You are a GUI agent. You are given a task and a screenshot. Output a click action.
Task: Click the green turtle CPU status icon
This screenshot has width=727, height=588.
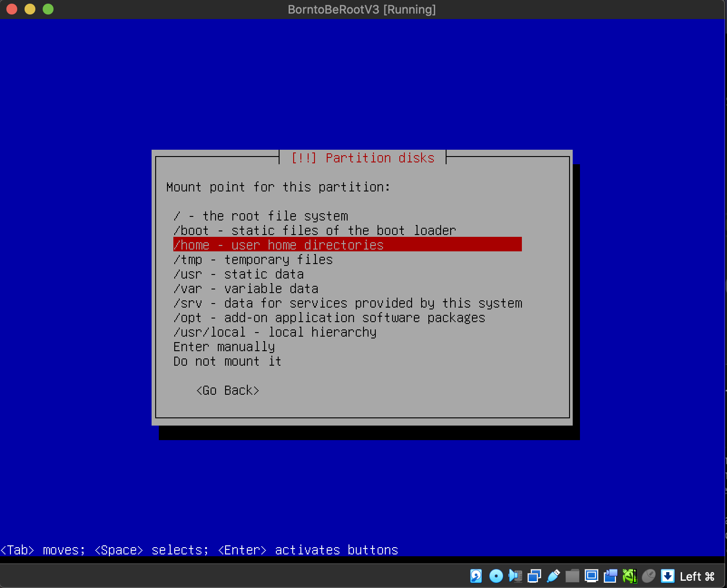click(629, 576)
